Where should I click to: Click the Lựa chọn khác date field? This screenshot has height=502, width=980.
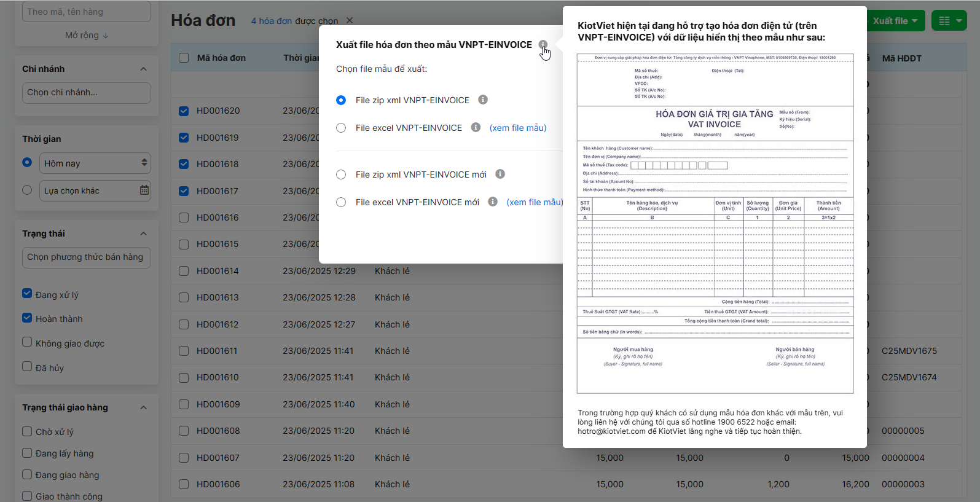pos(95,190)
